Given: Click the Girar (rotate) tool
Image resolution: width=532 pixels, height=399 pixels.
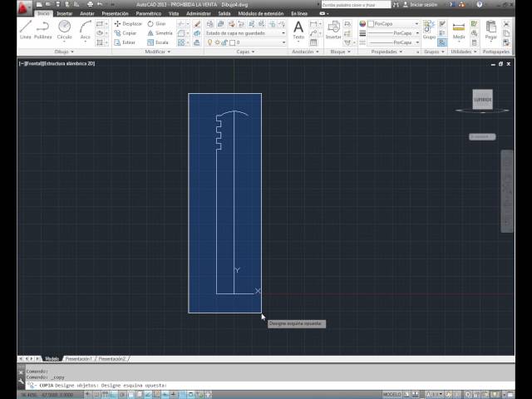Looking at the screenshot, I should point(156,23).
